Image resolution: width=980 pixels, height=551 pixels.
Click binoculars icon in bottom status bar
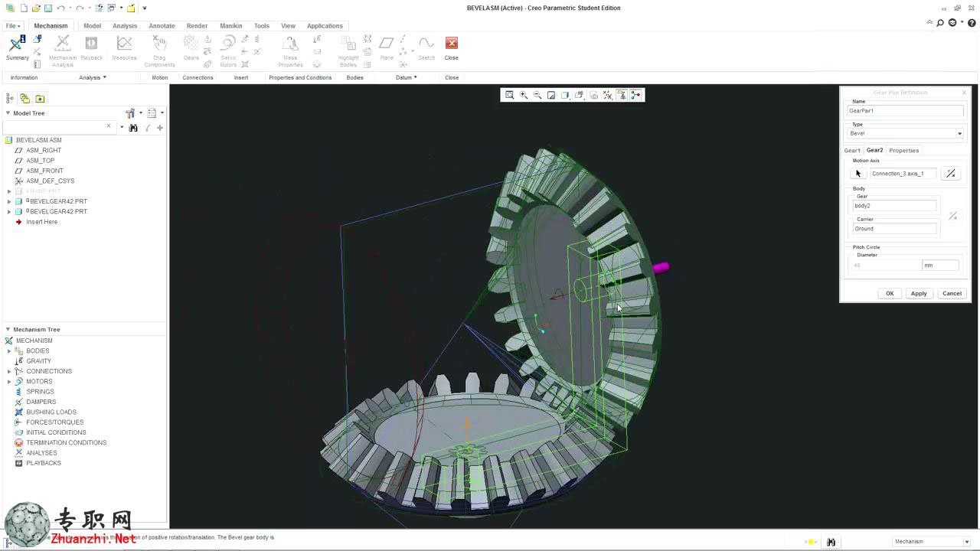[x=831, y=542]
